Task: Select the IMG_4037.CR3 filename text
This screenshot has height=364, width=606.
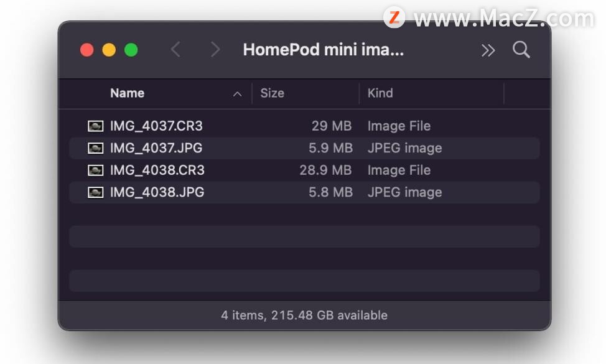Action: [156, 126]
